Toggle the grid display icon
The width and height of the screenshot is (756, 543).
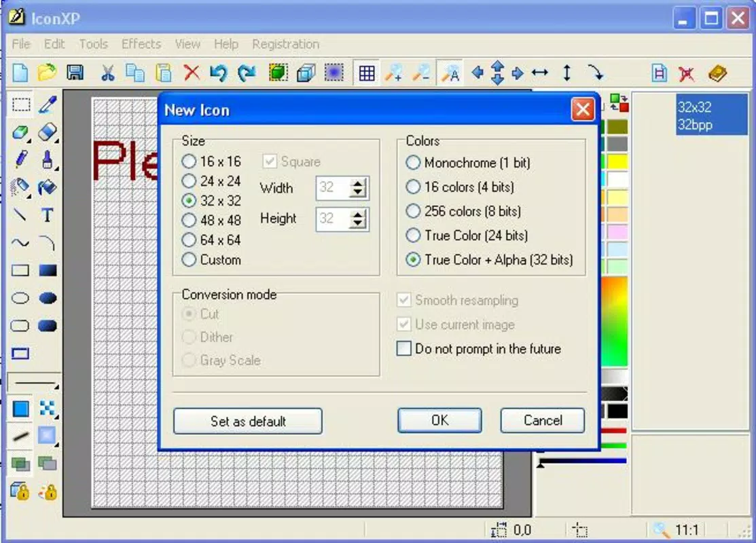pyautogui.click(x=366, y=73)
